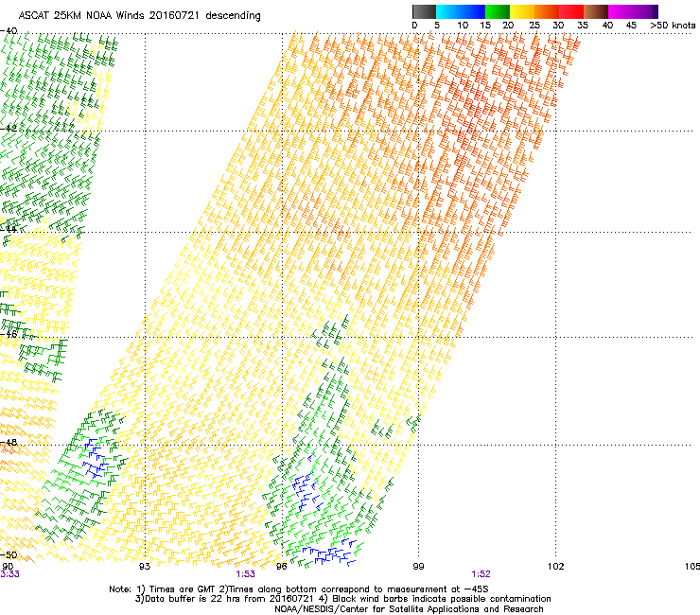This screenshot has height=615, width=700.
Task: Click the '-40' latitude label
Action: (x=9, y=31)
